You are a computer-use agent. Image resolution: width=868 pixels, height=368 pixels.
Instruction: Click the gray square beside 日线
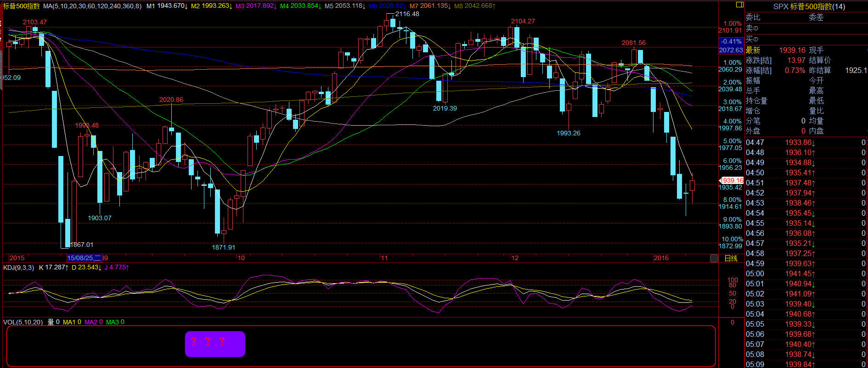coord(714,258)
